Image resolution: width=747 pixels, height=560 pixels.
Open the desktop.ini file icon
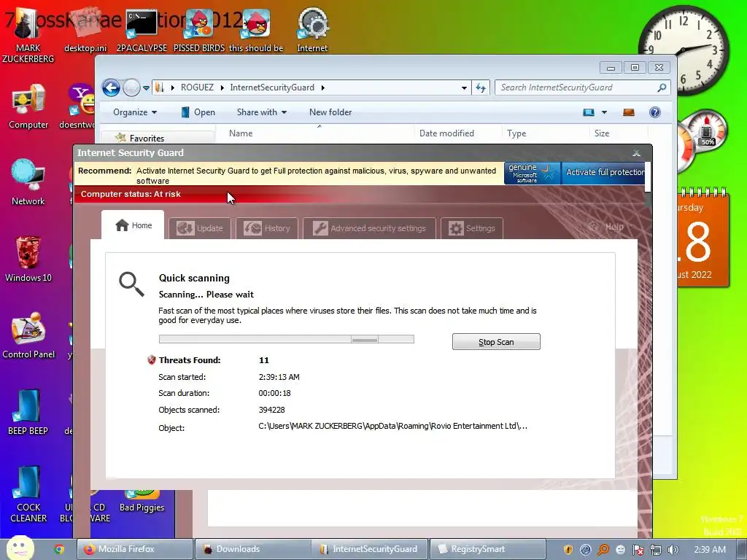point(86,28)
